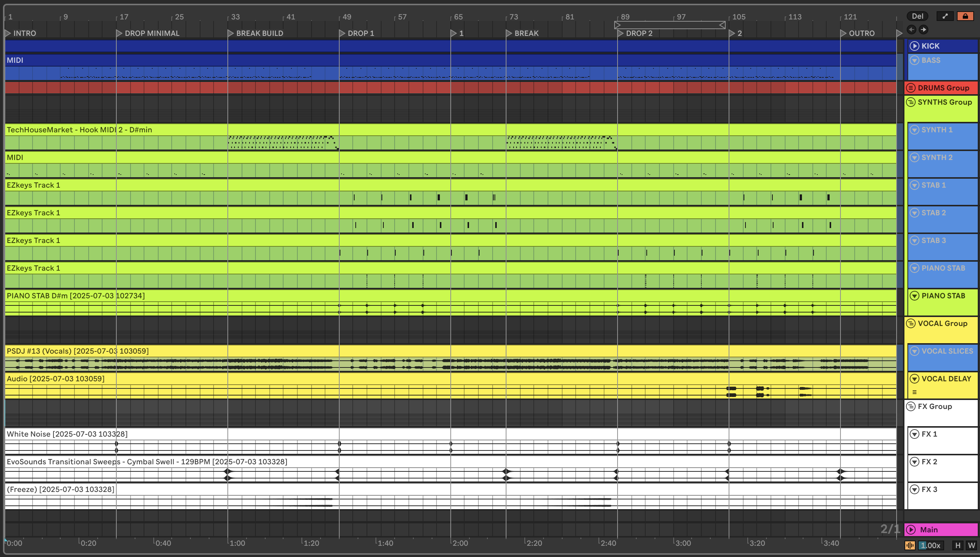Screen dimensions: 980x557
Task: Fold the BASS track using its arrow
Action: pos(914,60)
